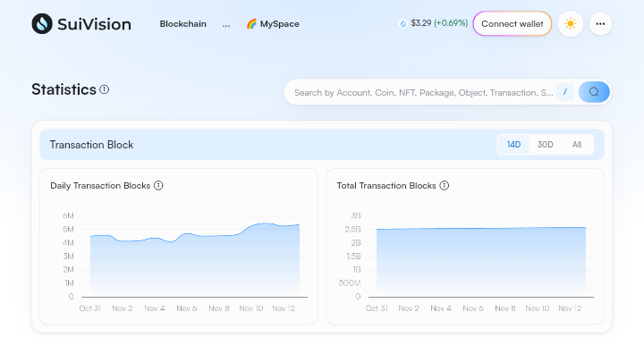Select the 14D time range
Screen dimensions: 644x337
click(513, 145)
